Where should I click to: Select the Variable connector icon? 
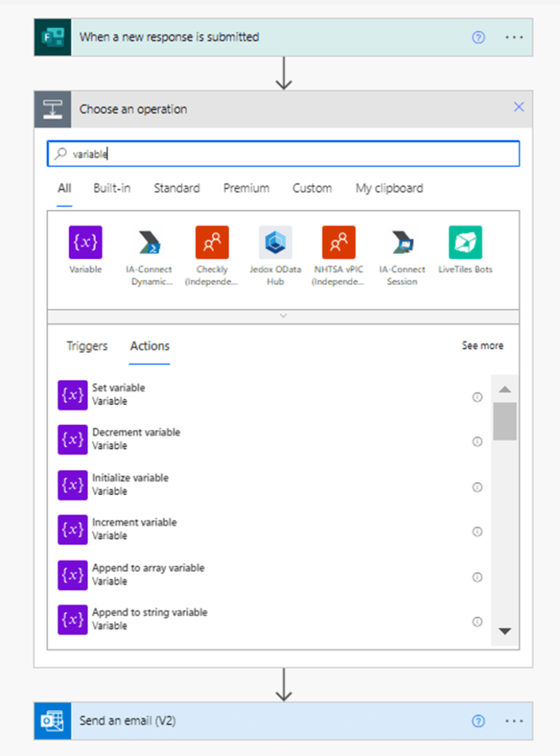(x=85, y=242)
